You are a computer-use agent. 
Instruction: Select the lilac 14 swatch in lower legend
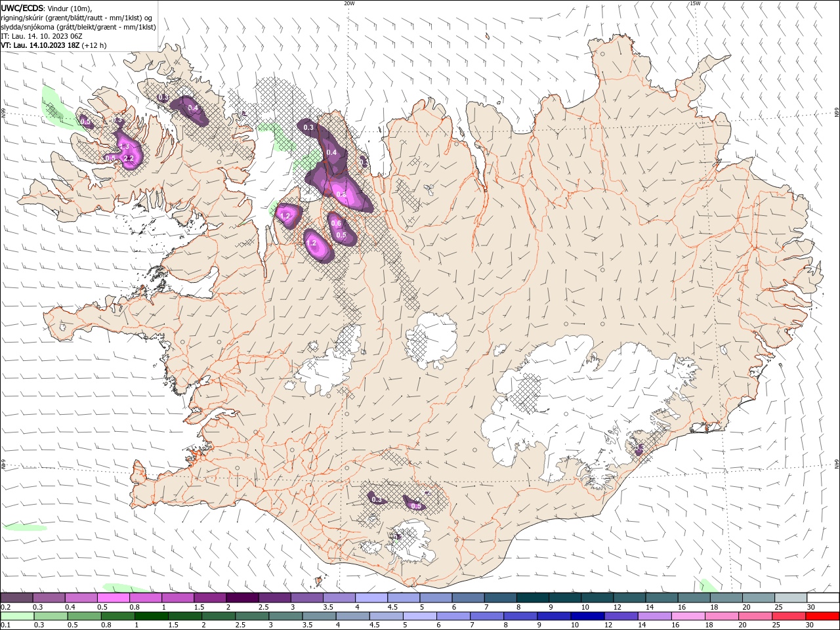(x=654, y=616)
